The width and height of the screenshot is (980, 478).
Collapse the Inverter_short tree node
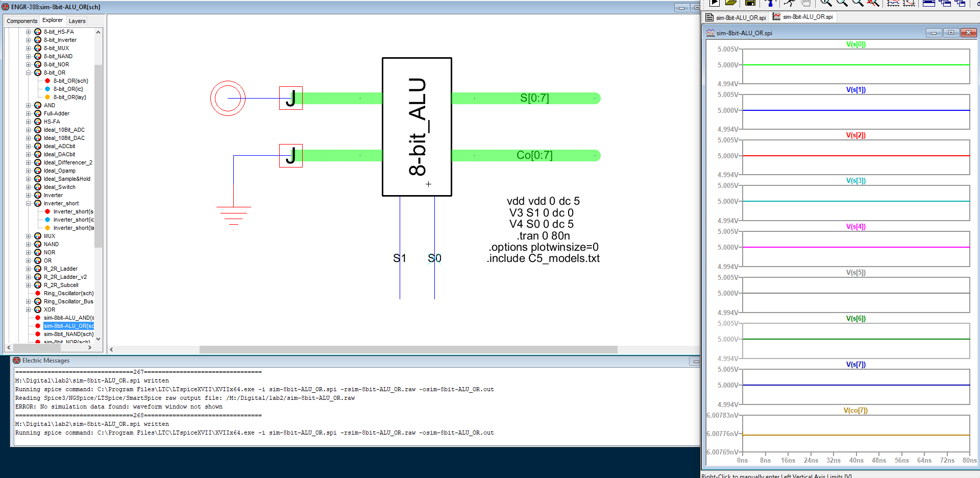[29, 203]
